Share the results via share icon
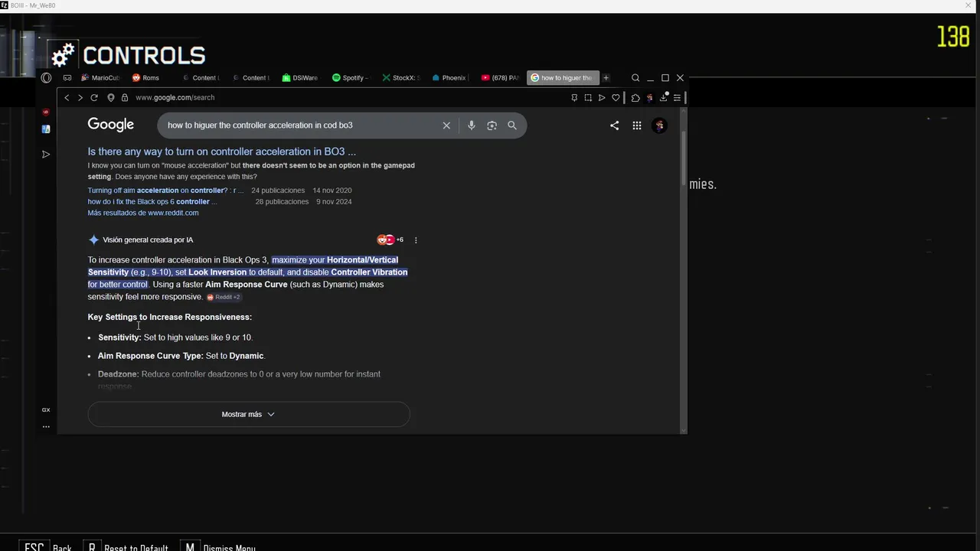Viewport: 980px width, 551px height. click(x=614, y=126)
